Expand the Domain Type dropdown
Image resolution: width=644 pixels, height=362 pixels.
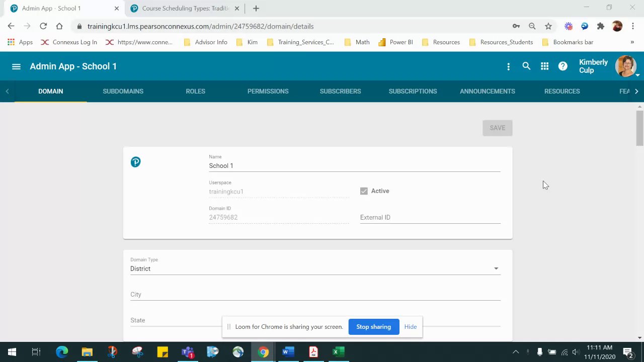point(315,268)
